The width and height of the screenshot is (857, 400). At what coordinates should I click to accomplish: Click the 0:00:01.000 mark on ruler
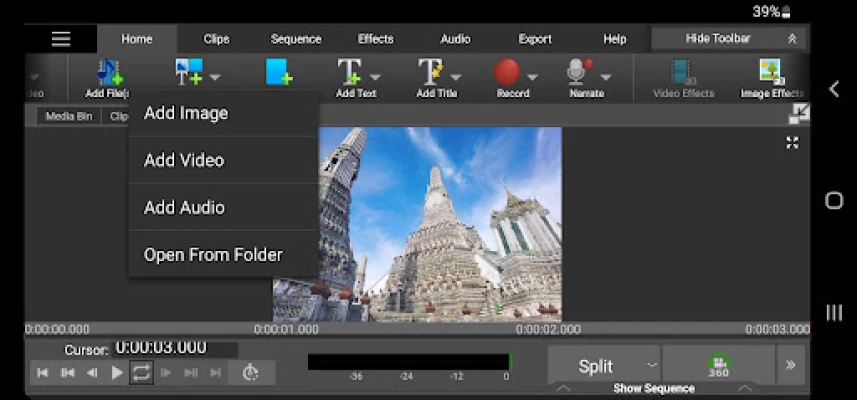286,330
